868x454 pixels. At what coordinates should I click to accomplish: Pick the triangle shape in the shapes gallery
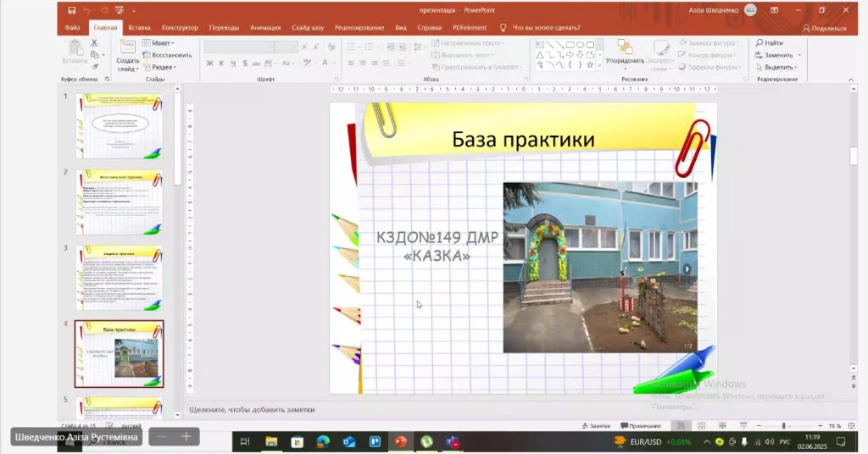click(540, 55)
